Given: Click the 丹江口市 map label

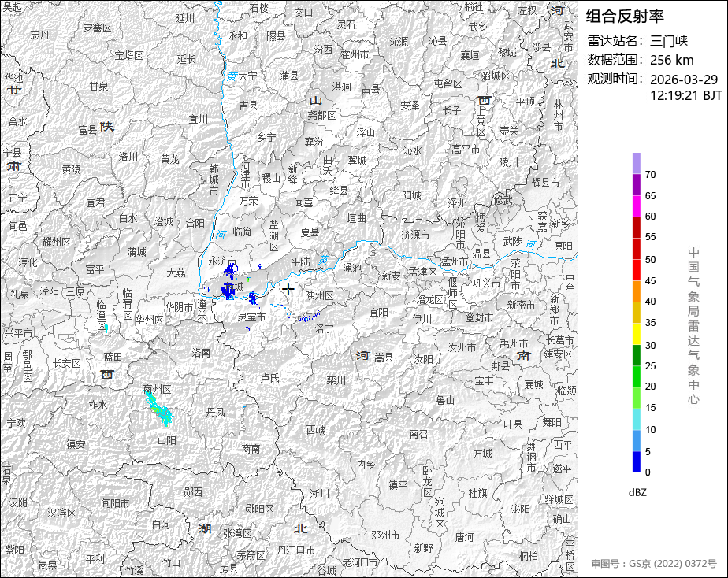Looking at the screenshot, I should pos(295,550).
